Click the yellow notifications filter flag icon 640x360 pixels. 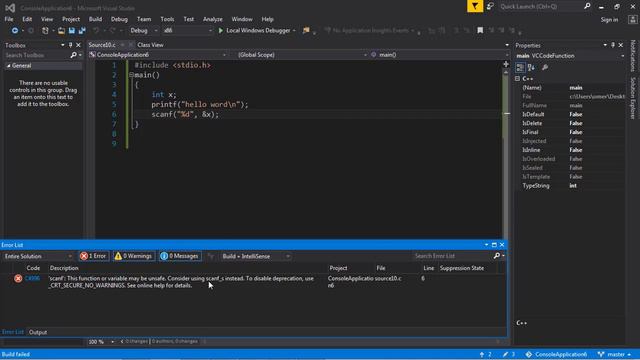pyautogui.click(x=475, y=6)
